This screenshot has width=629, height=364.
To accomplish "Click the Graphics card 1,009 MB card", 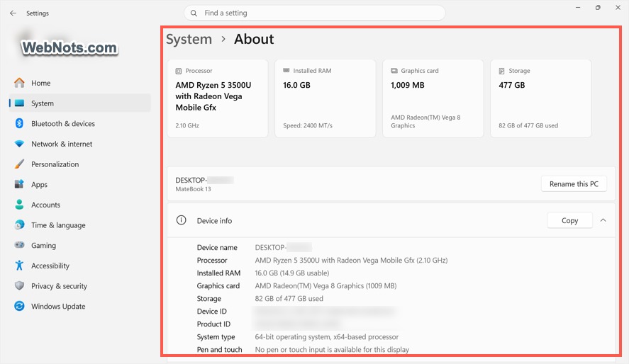I will coord(433,98).
